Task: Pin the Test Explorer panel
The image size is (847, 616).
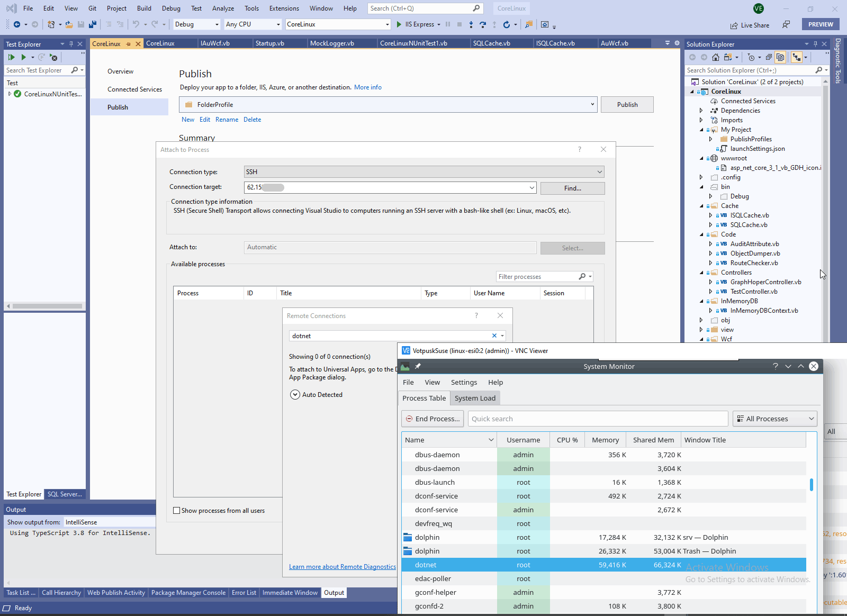Action: (71, 44)
